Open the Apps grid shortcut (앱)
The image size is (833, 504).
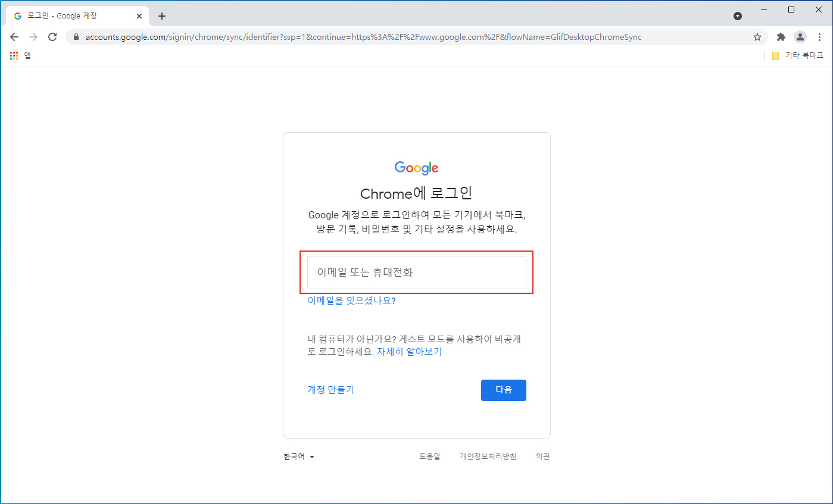click(21, 55)
